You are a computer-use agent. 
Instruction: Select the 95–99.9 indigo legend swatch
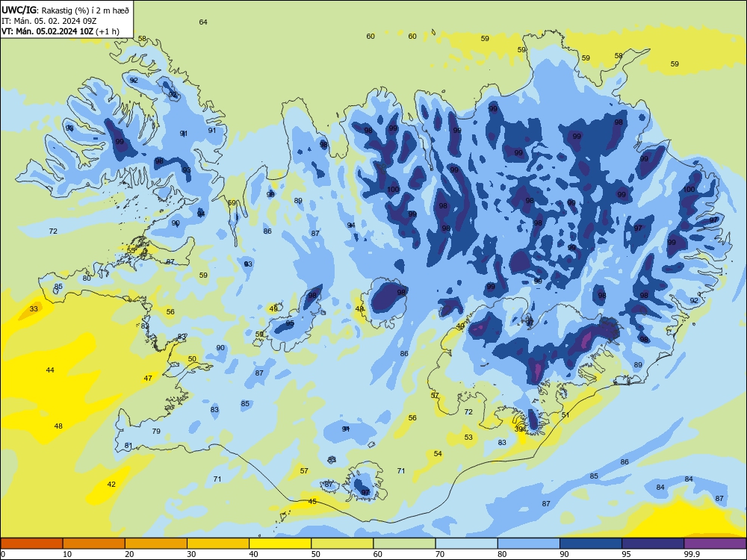coord(653,544)
